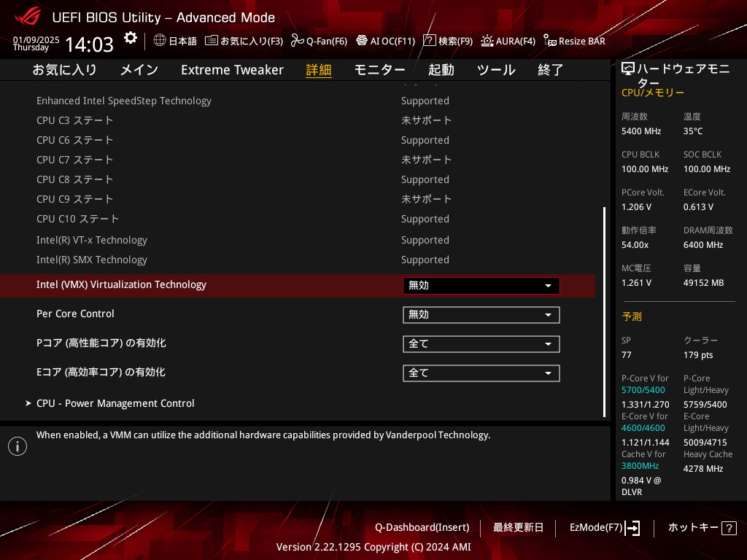Switch to the Extreme Tweaker tab
The height and width of the screenshot is (560, 747).
(232, 70)
